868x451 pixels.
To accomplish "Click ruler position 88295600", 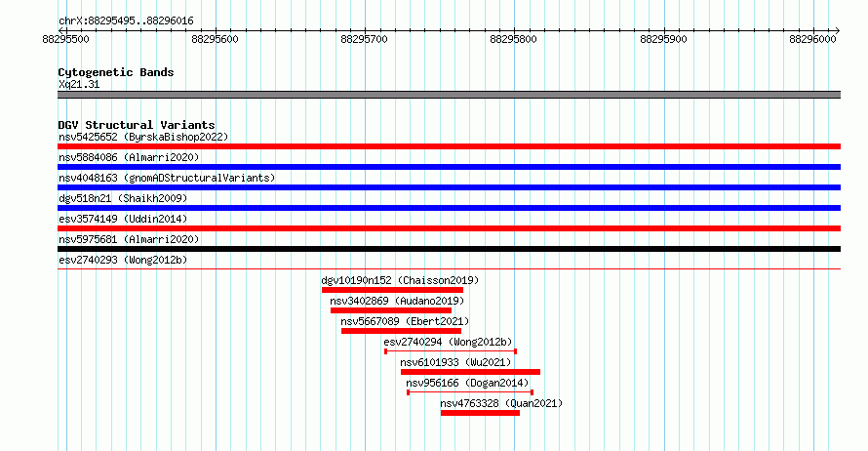I will (x=215, y=39).
